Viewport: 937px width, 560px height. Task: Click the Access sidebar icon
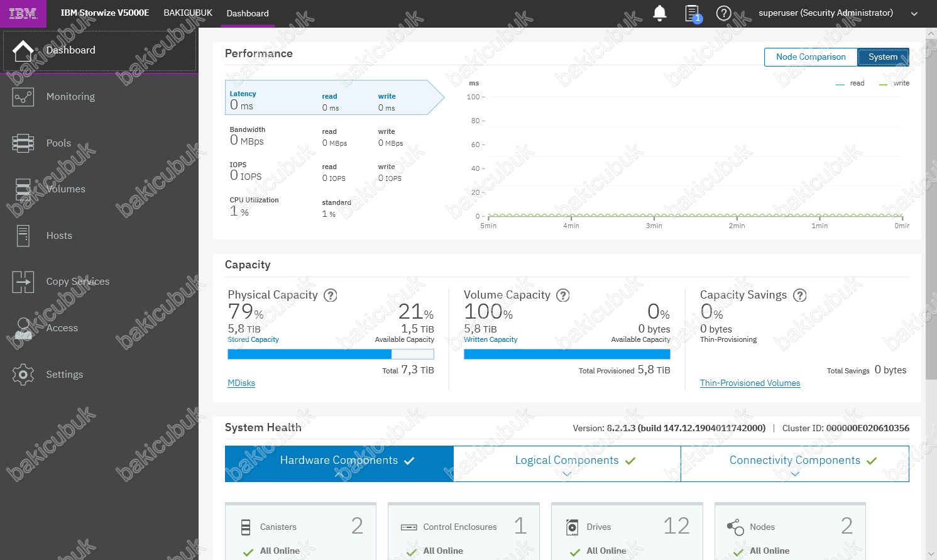tap(23, 328)
